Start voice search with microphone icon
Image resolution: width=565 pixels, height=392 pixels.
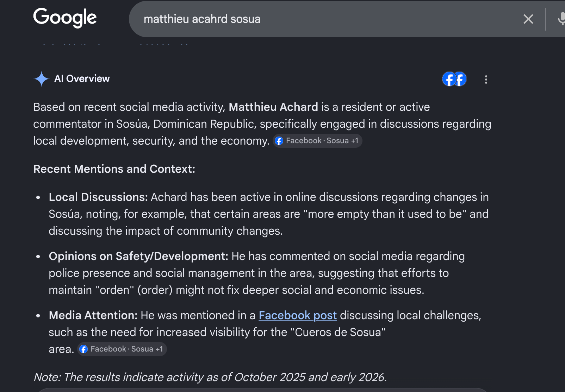[x=561, y=19]
